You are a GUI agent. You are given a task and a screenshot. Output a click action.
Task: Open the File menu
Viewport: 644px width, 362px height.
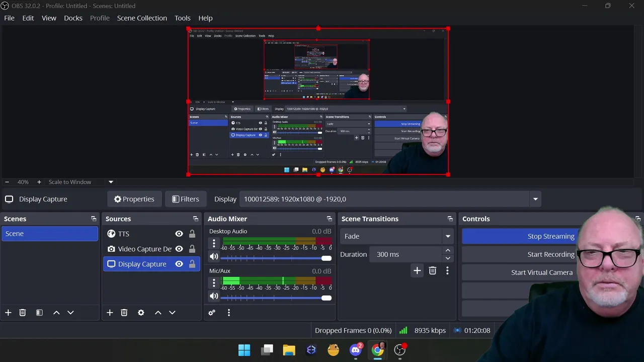pyautogui.click(x=9, y=18)
